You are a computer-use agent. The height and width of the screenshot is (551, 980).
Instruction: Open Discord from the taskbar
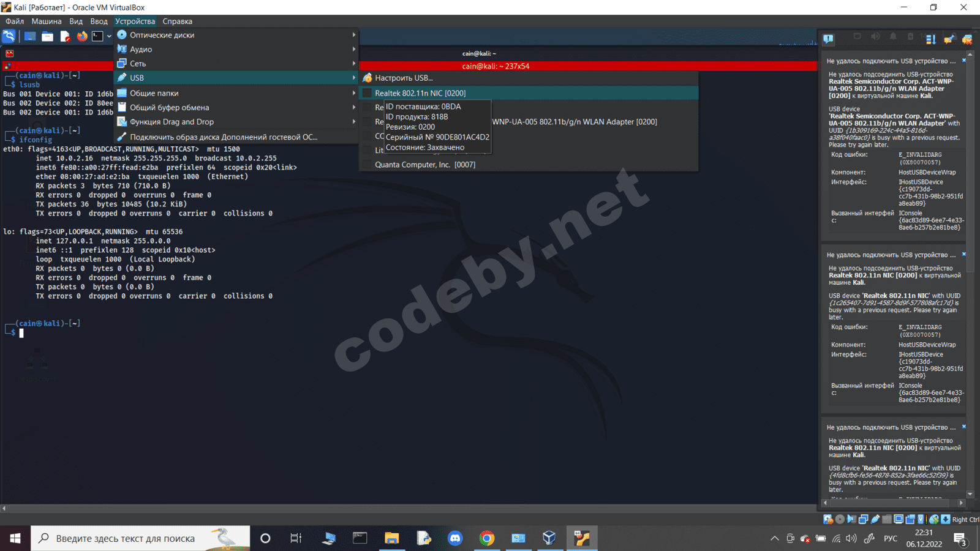pyautogui.click(x=455, y=538)
